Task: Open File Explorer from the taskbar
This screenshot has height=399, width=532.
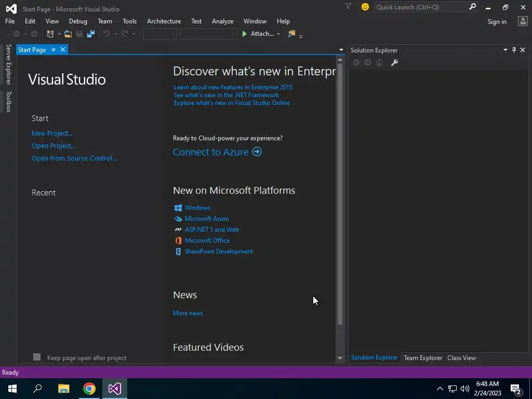Action: click(x=63, y=389)
